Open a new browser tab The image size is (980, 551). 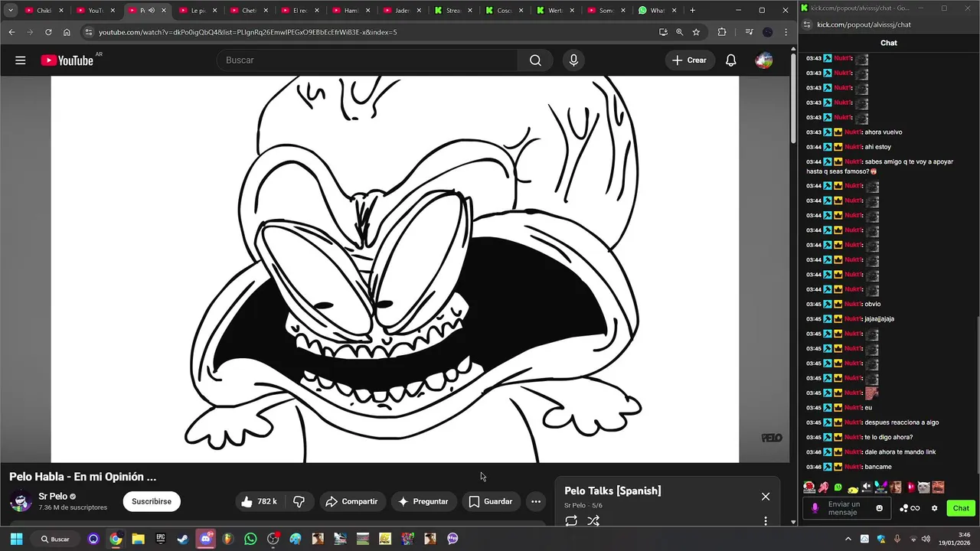(692, 11)
